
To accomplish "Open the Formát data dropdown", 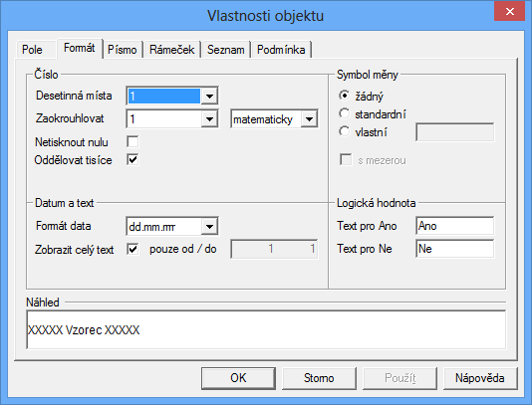I will pyautogui.click(x=209, y=227).
